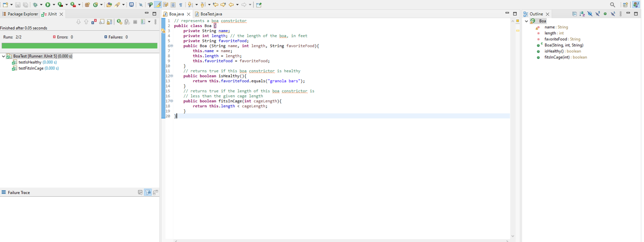This screenshot has width=644, height=242.
Task: Click the New file toolbar icon
Action: tap(5, 5)
